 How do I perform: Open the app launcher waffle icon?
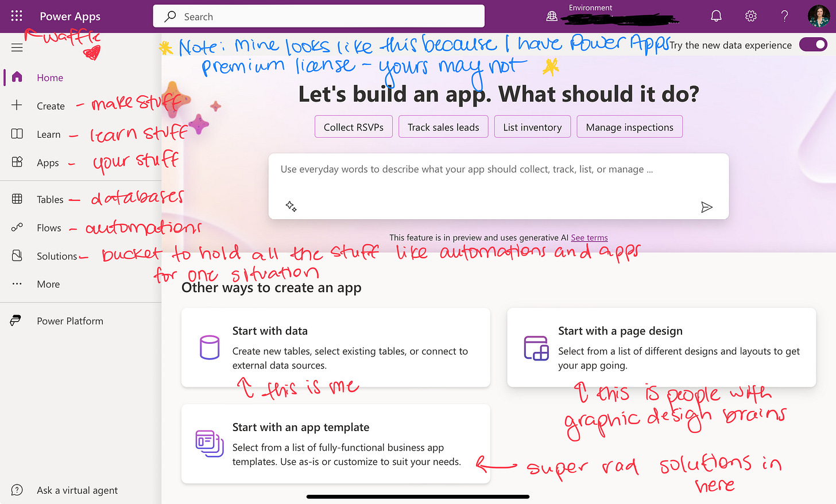[17, 16]
